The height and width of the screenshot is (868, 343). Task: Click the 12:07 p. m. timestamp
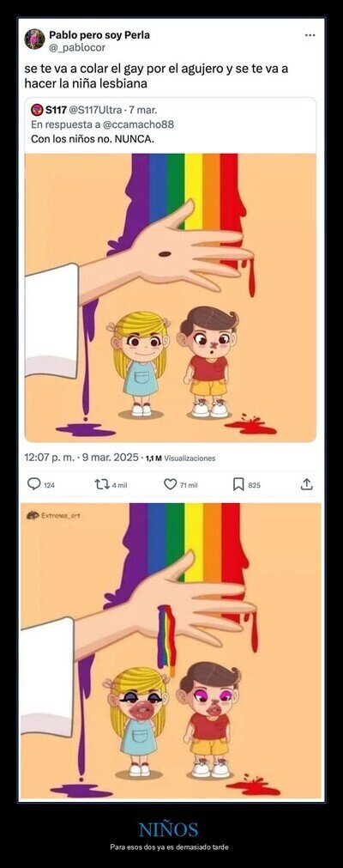[50, 458]
